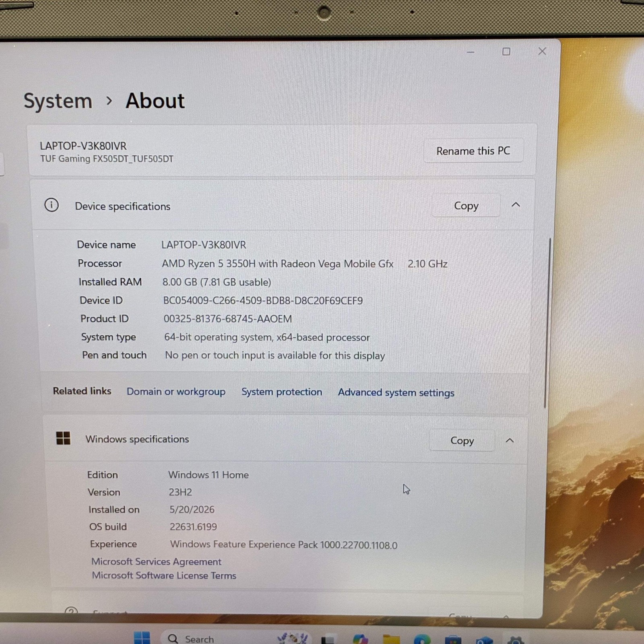Launch Copilot from the taskbar

(360, 639)
